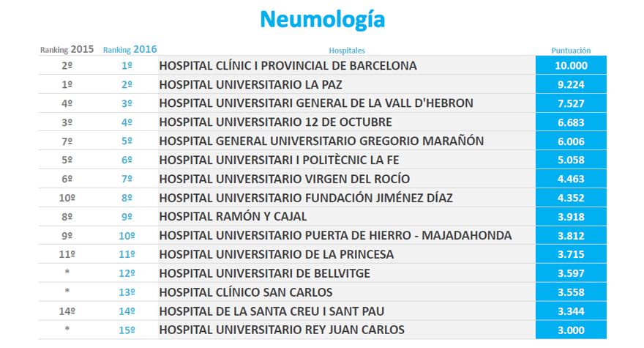Click Hospital Universitario Fundación Jiménez Díaz
Screen dimensions: 644x348
coord(306,198)
